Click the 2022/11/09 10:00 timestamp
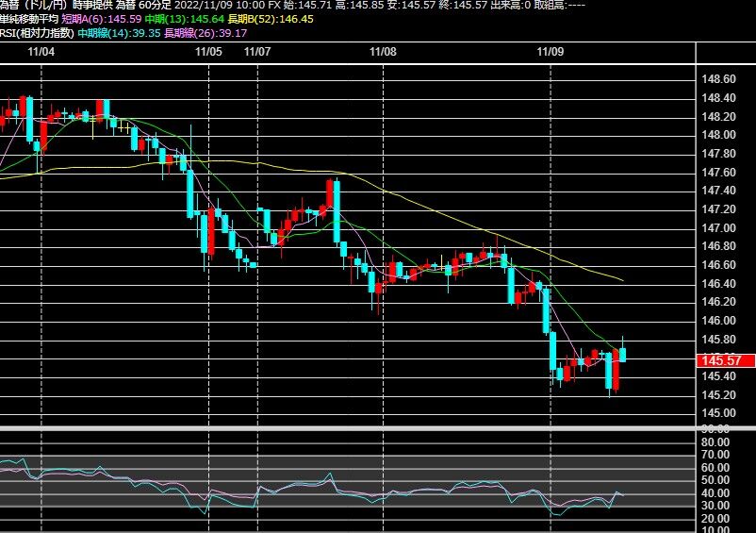The width and height of the screenshot is (756, 533). 220,6
